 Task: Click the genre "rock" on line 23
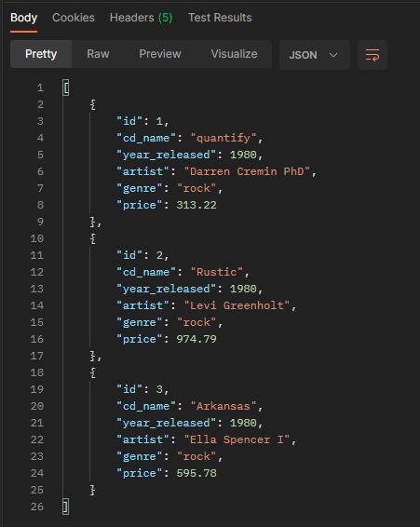tap(196, 456)
